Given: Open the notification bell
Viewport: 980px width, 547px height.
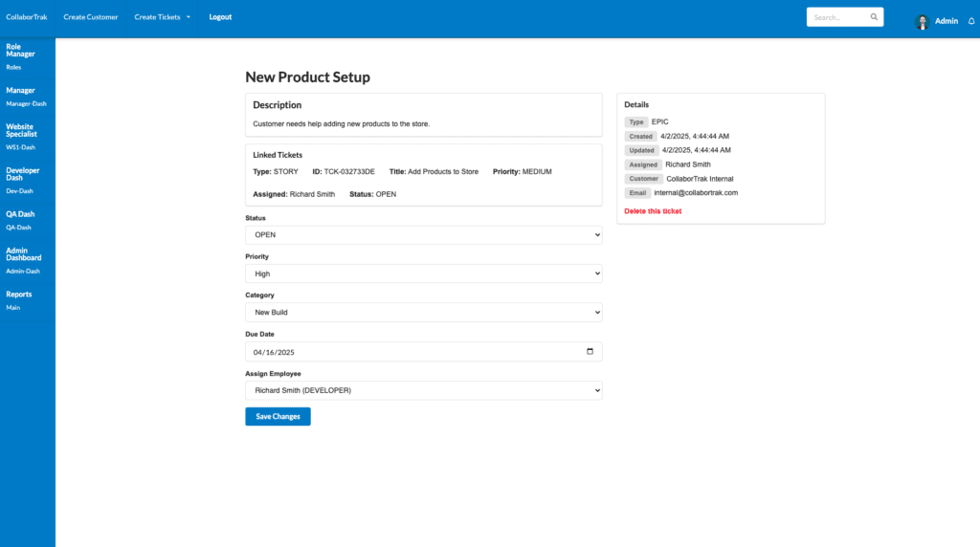Looking at the screenshot, I should [971, 21].
